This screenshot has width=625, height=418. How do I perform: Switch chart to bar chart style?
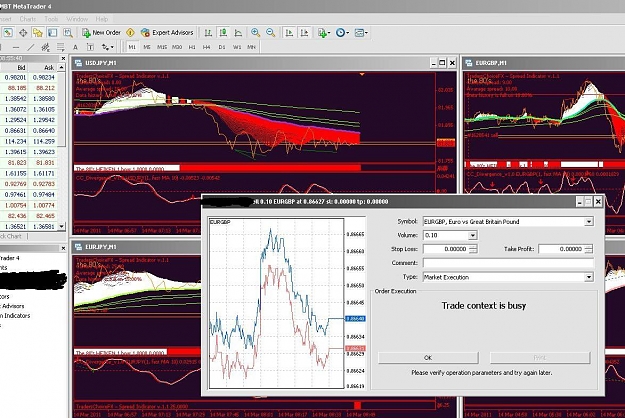point(208,33)
